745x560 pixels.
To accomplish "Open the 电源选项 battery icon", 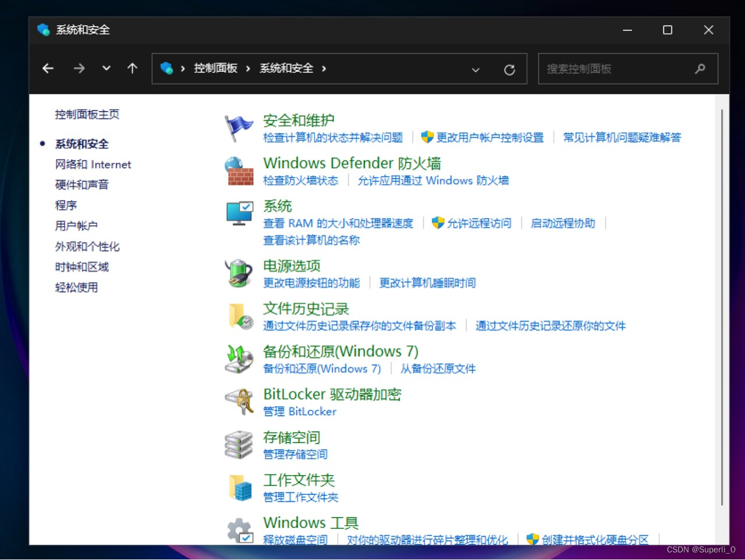I will 239,273.
